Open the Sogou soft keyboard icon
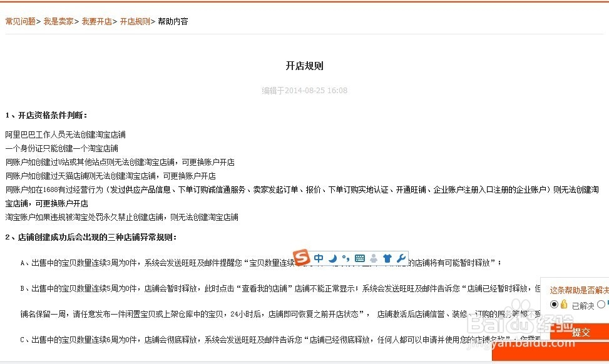The height and width of the screenshot is (364, 609). (360, 258)
